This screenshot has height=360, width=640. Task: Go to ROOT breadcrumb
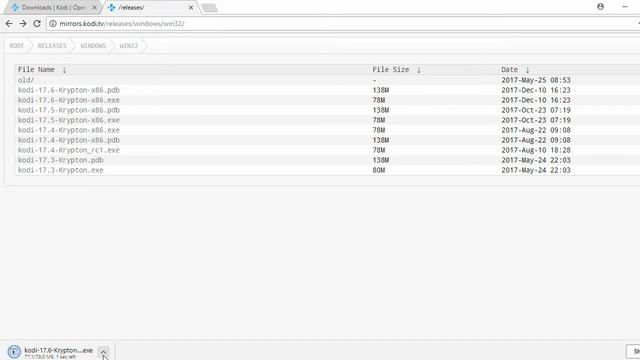(x=17, y=46)
